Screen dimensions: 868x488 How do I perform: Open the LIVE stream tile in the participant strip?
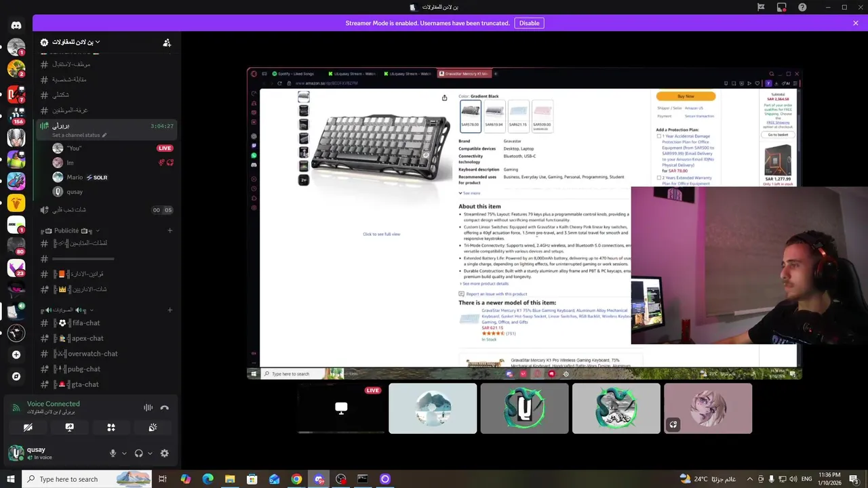coord(341,408)
